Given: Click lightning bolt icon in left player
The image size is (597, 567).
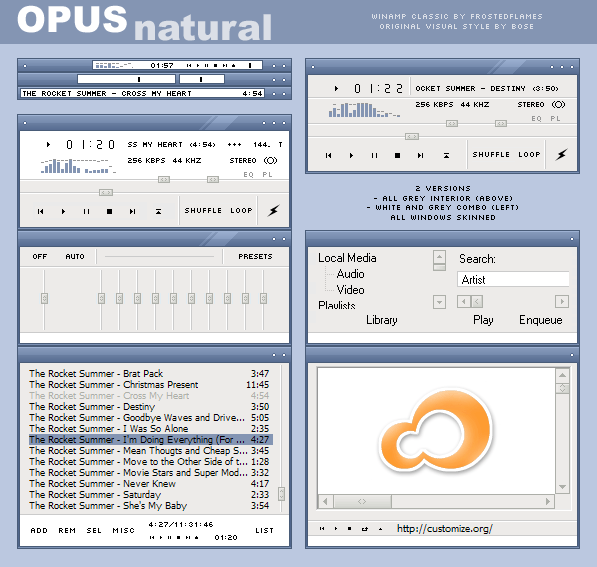Looking at the screenshot, I should click(273, 210).
